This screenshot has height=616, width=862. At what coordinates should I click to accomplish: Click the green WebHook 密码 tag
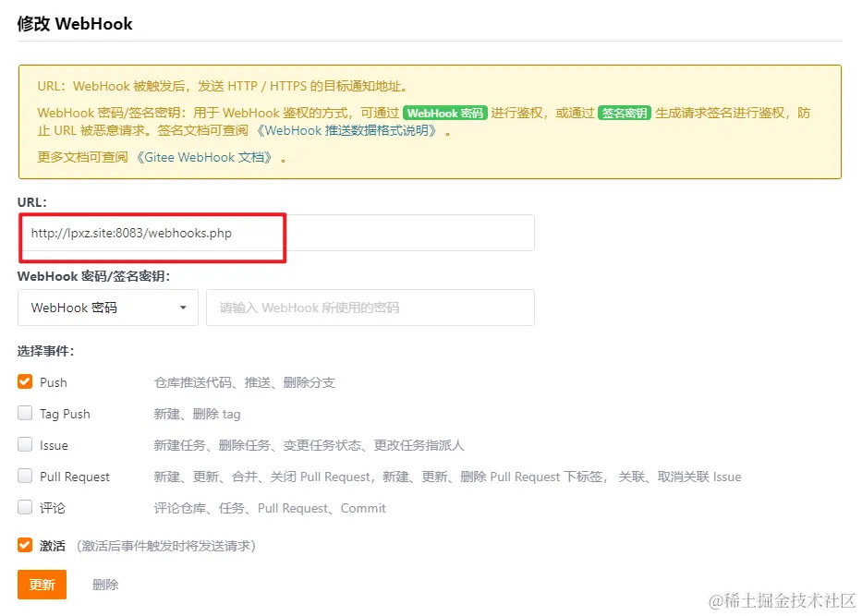click(445, 114)
